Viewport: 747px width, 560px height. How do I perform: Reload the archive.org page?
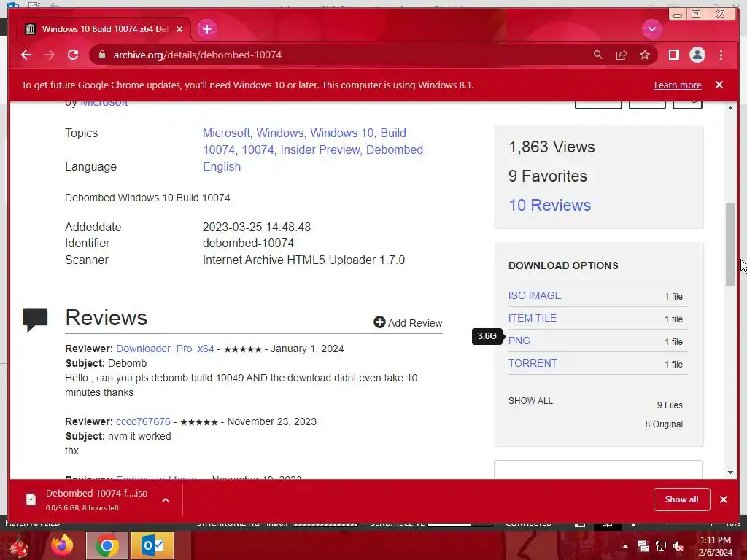point(73,55)
